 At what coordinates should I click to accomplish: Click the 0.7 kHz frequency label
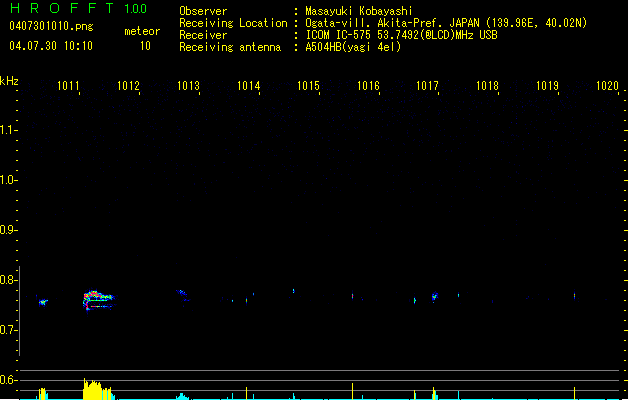click(8, 330)
